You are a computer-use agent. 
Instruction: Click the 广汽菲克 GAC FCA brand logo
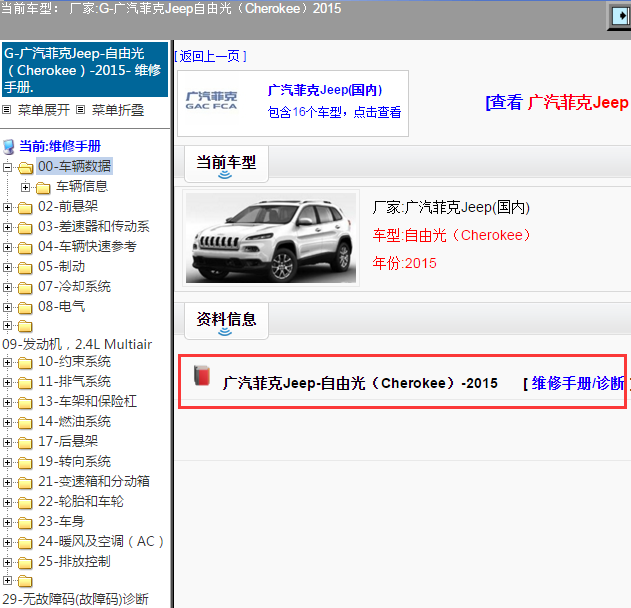[211, 101]
